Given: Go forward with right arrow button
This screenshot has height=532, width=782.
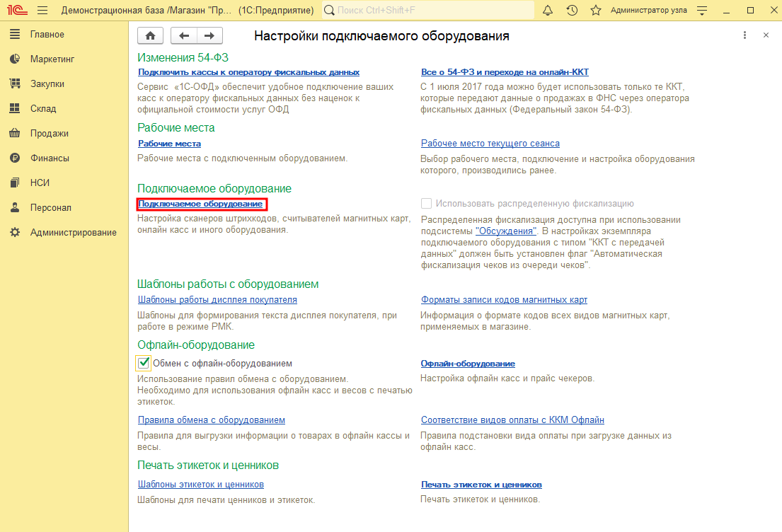Looking at the screenshot, I should click(x=209, y=35).
